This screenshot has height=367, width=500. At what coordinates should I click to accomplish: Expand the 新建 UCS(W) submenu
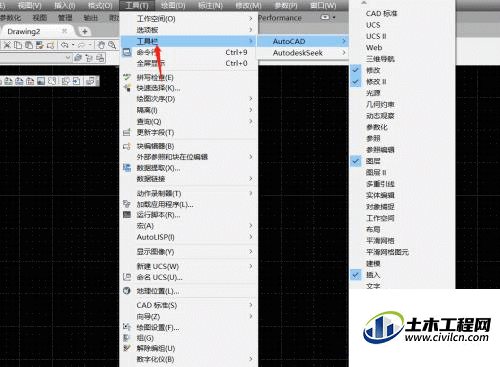click(x=188, y=266)
